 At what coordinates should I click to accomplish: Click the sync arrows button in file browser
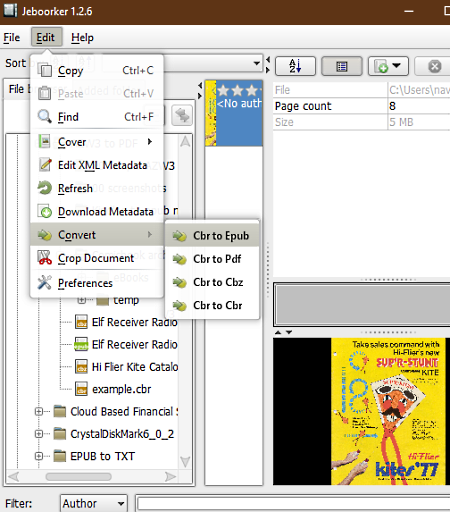pos(182,115)
